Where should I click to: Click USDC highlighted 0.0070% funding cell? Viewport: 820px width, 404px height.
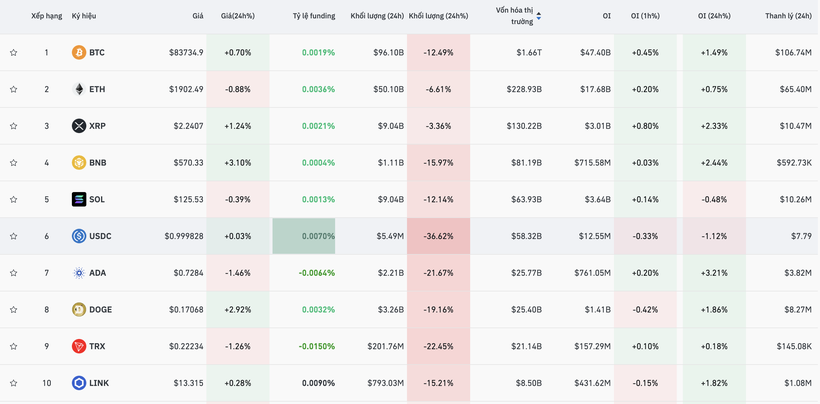(x=304, y=236)
